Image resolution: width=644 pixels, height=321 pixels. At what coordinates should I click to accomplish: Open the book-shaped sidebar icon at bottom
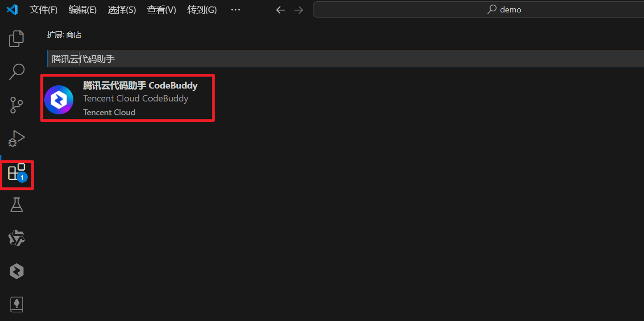tap(17, 304)
